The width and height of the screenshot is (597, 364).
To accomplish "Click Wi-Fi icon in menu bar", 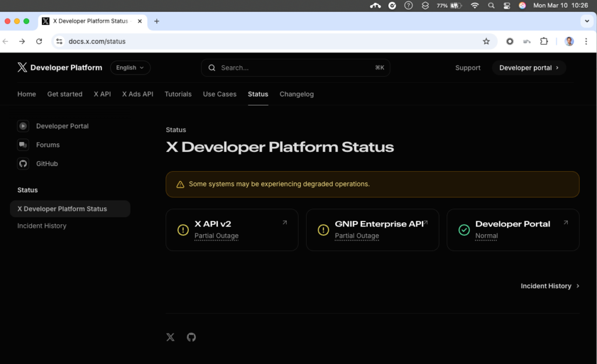I will 475,5.
